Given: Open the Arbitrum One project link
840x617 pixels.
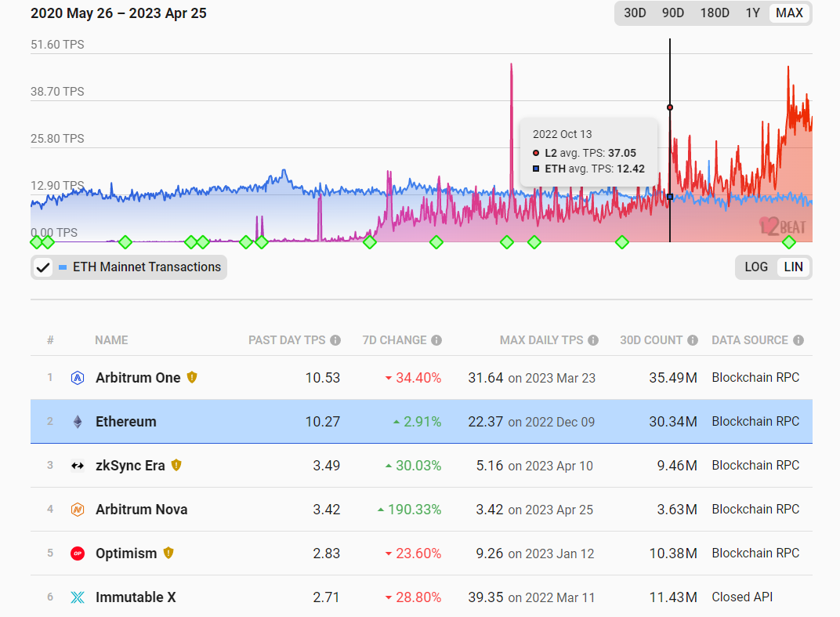Looking at the screenshot, I should pos(138,378).
